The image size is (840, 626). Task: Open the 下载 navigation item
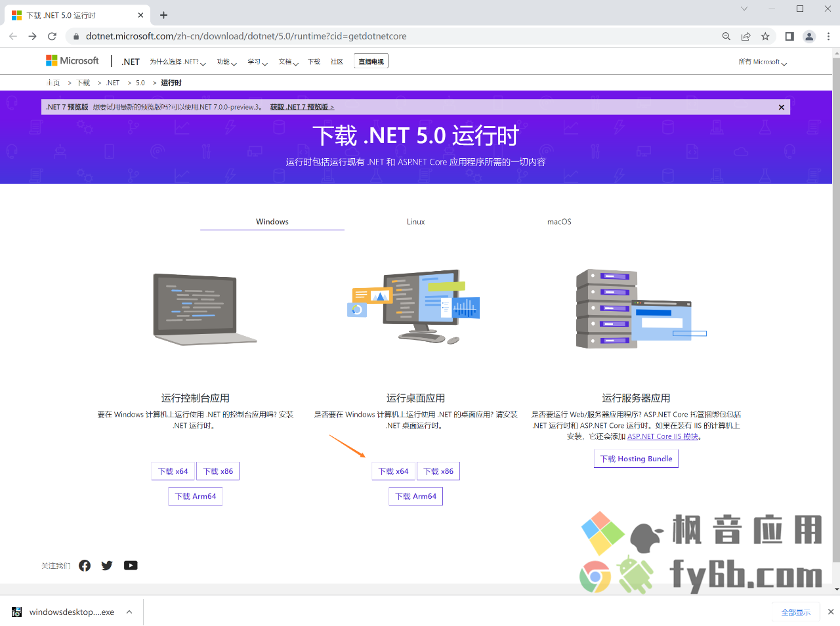coord(314,62)
